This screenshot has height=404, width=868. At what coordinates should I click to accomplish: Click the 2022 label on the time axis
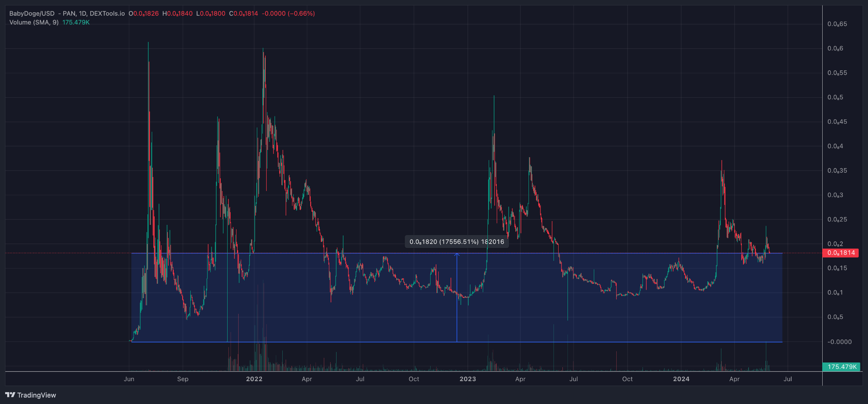(x=254, y=379)
